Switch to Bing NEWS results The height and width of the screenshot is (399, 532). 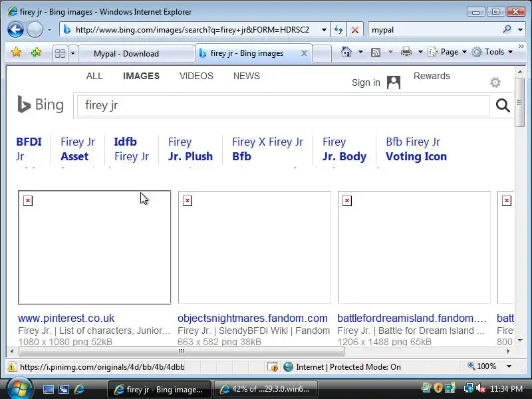pyautogui.click(x=247, y=76)
